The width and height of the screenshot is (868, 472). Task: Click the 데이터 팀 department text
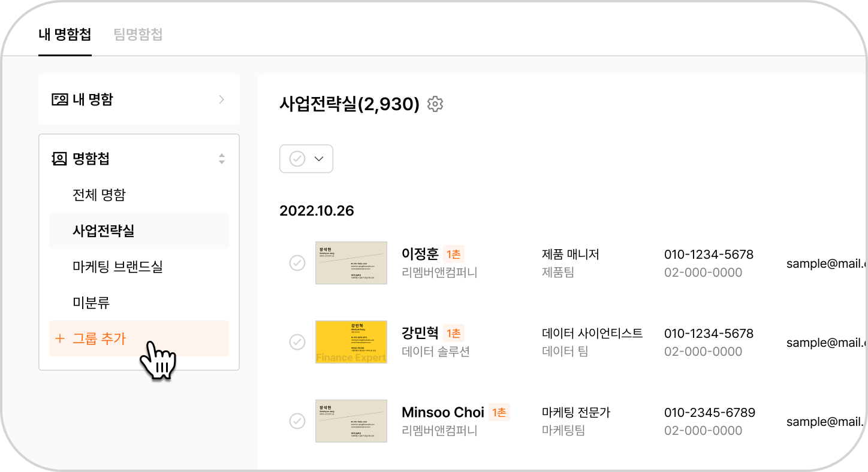pyautogui.click(x=565, y=352)
